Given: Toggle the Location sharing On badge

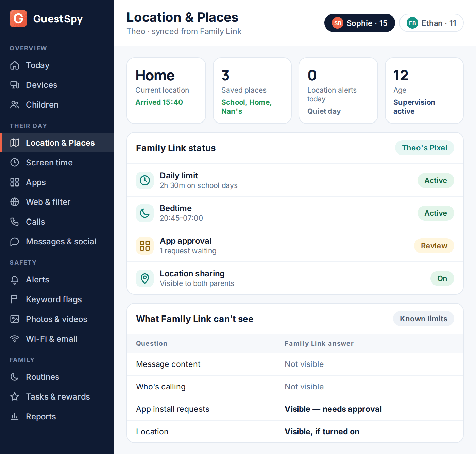Looking at the screenshot, I should 442,278.
